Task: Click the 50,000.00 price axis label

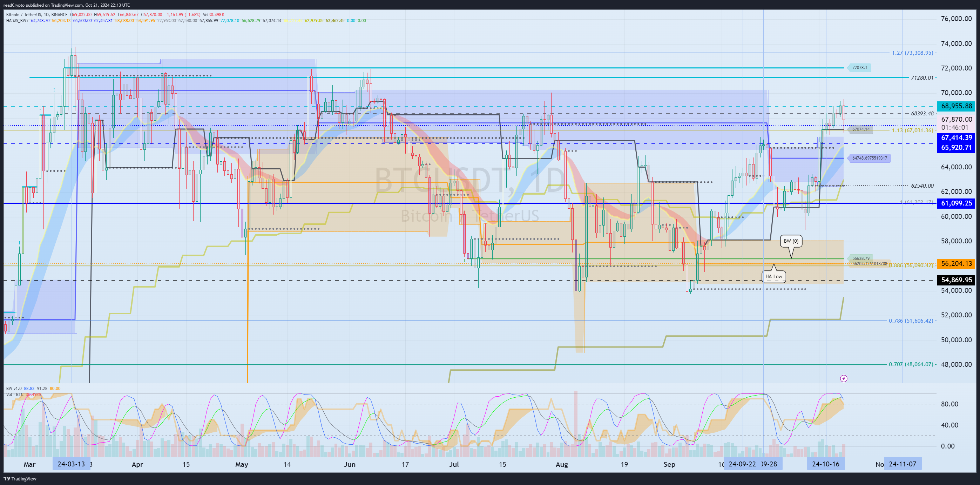Action: pyautogui.click(x=956, y=340)
